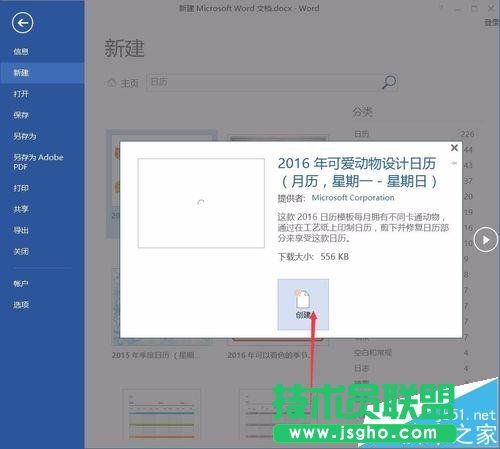Viewport: 500px width, 449px height.
Task: Go to next template with arrow button
Action: click(x=486, y=240)
